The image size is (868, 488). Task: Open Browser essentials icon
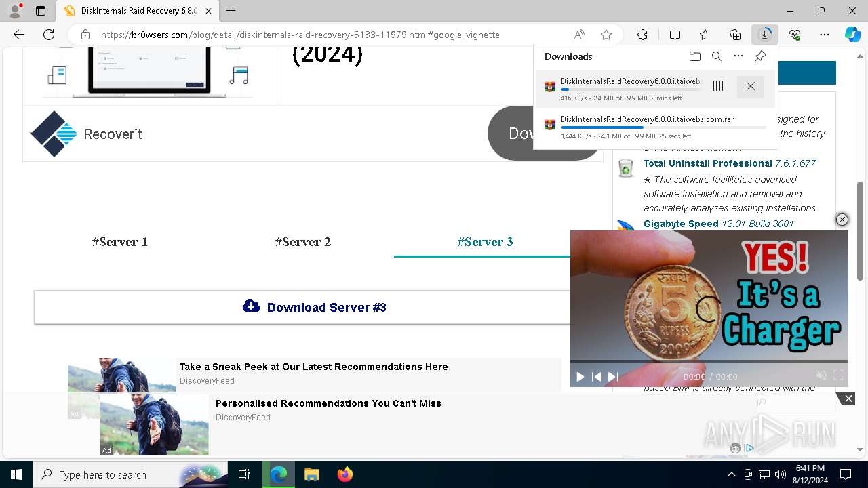795,35
